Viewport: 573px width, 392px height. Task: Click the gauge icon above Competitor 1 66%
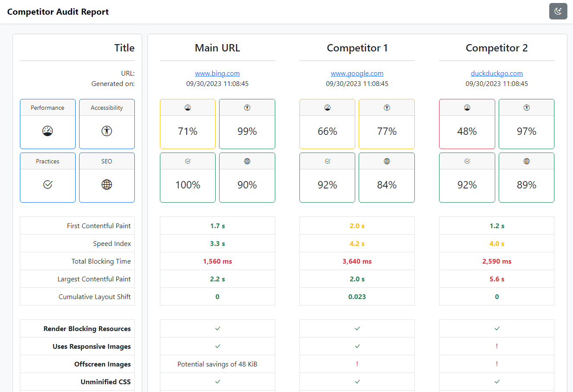[328, 108]
